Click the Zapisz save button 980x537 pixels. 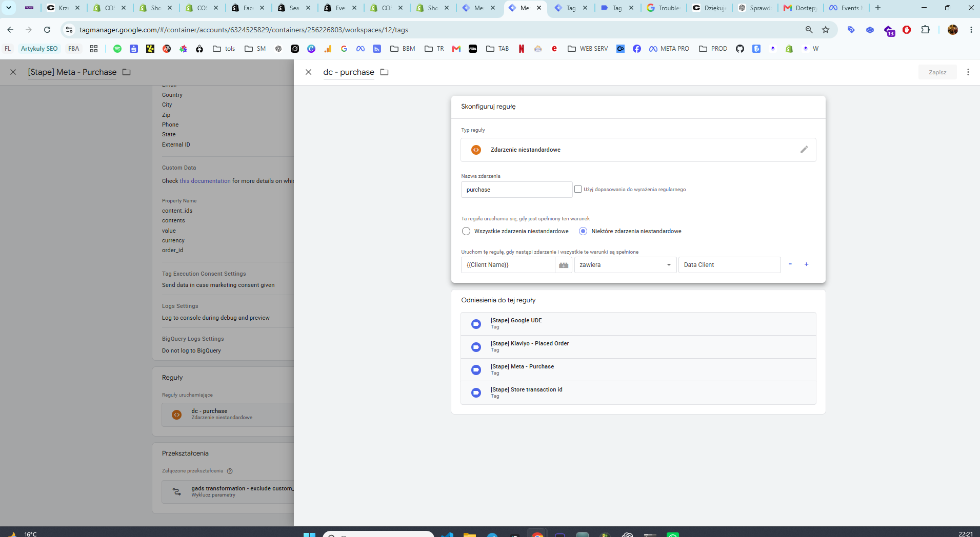click(x=937, y=72)
